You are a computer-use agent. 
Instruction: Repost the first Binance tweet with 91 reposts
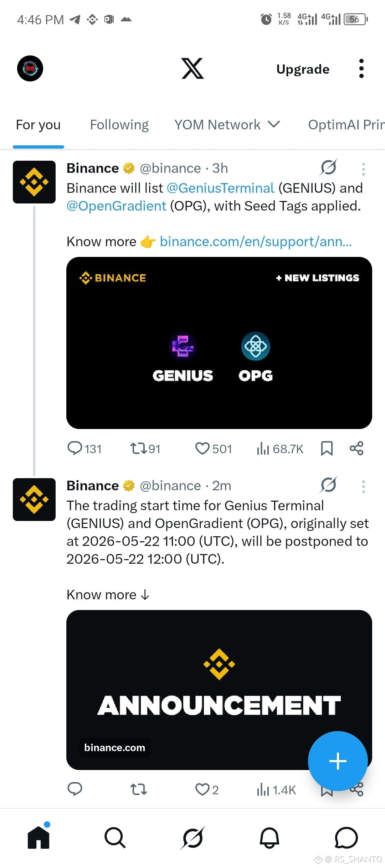pyautogui.click(x=145, y=449)
